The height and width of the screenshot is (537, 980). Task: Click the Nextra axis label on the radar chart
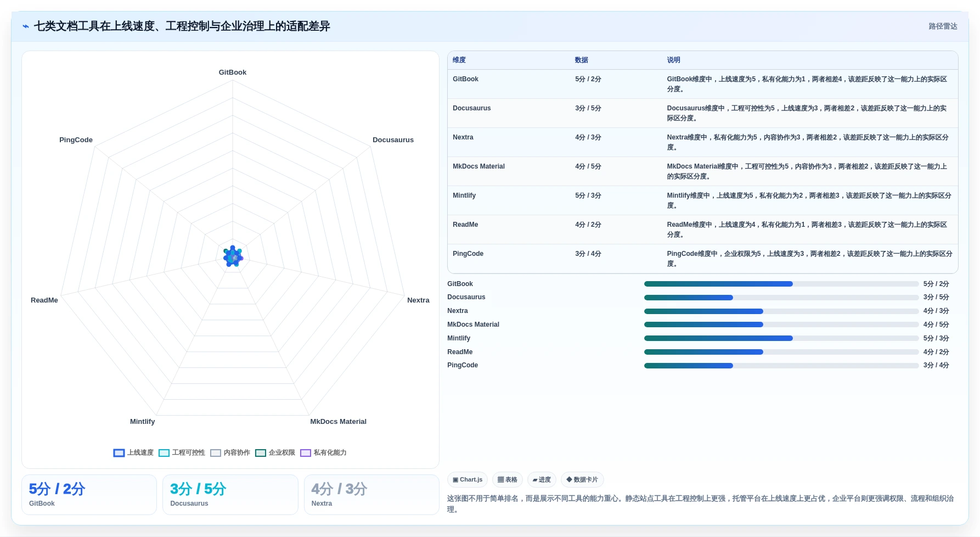click(418, 300)
